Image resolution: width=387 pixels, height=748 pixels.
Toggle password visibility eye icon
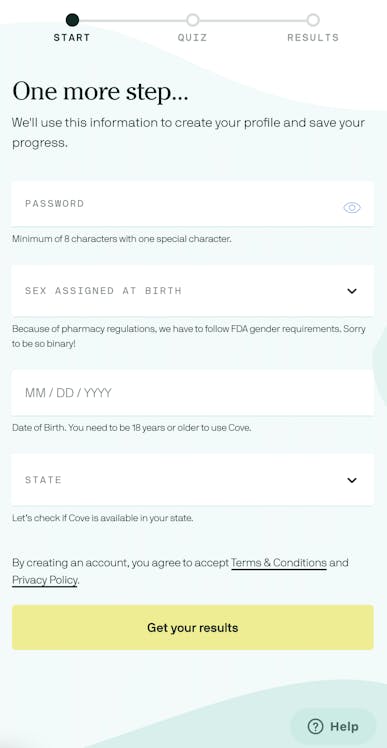tap(352, 208)
